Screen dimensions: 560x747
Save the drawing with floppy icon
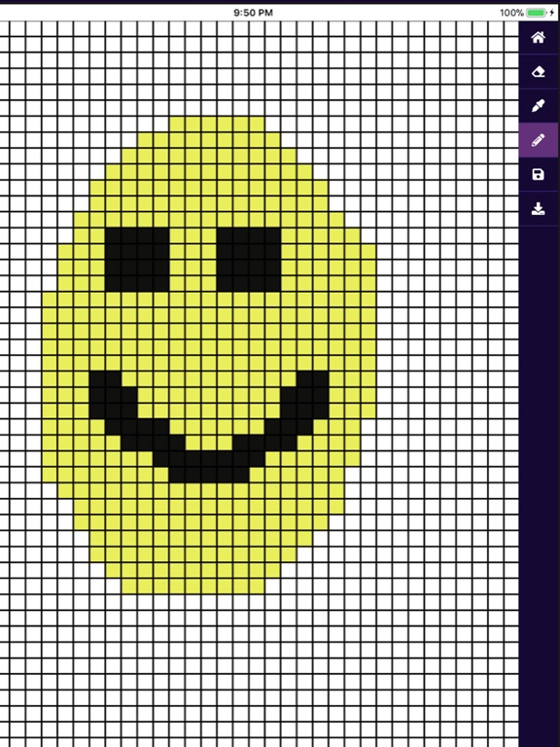coord(538,174)
